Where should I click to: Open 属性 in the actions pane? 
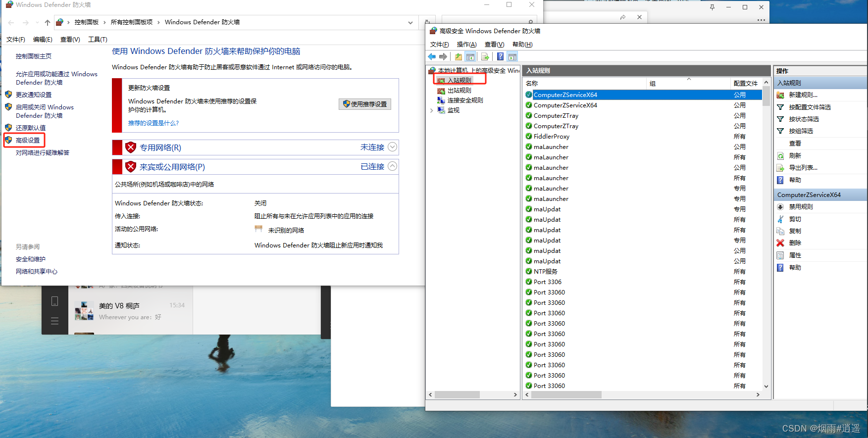click(x=795, y=255)
